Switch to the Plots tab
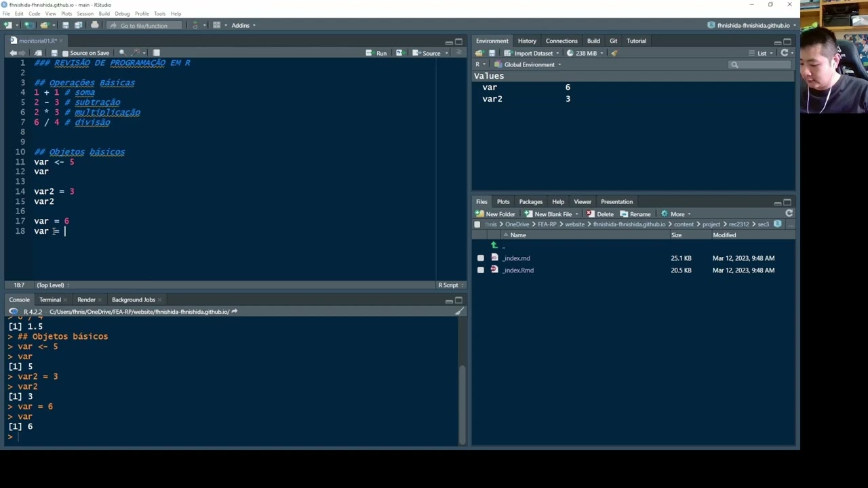868x488 pixels. tap(503, 201)
